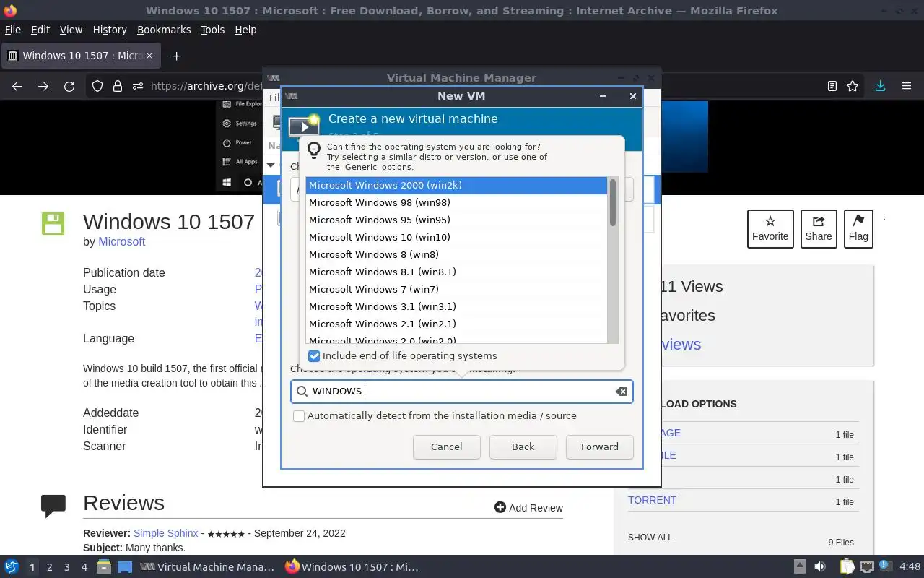Enable automatically detect from installation media

pyautogui.click(x=299, y=416)
